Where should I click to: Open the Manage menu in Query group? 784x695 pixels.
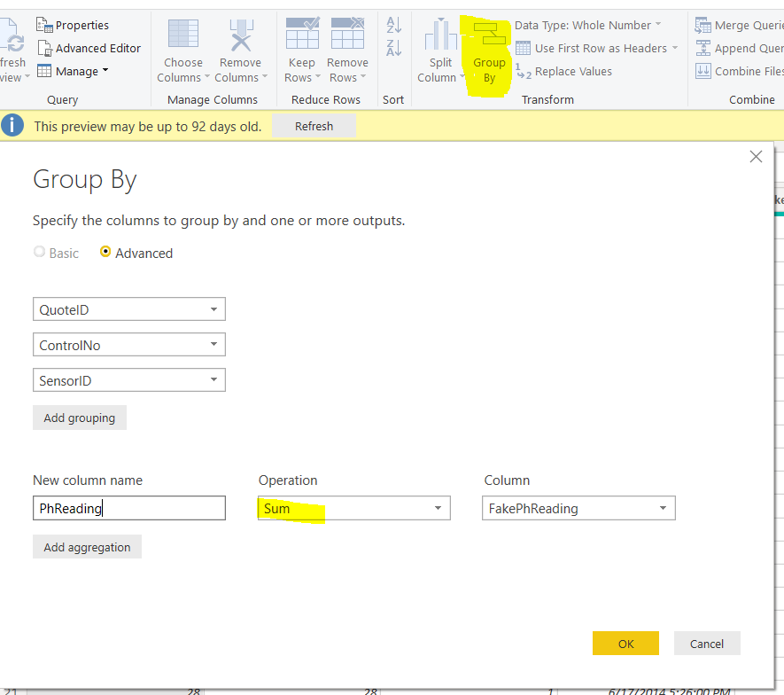(76, 71)
